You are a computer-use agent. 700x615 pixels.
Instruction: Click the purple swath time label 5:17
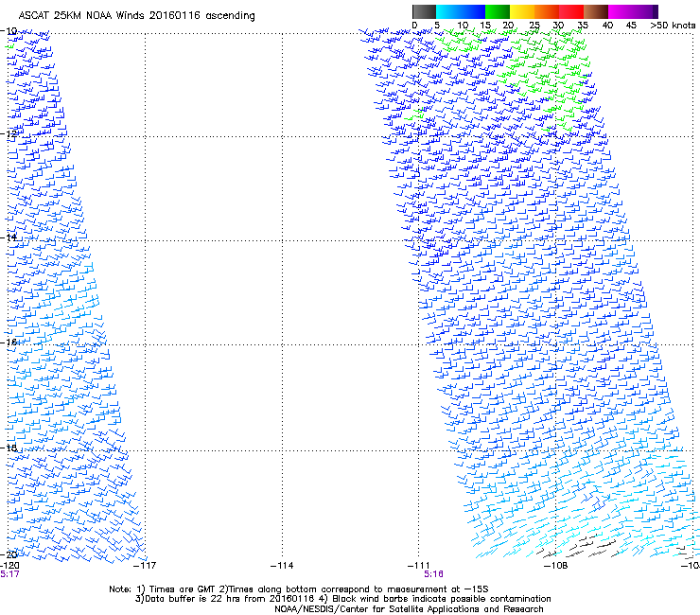9,574
